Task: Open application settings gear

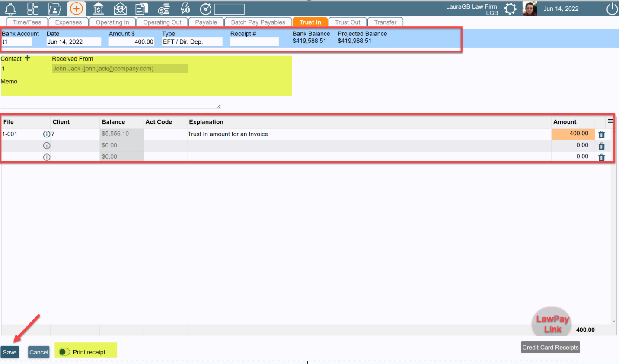Action: click(x=511, y=8)
